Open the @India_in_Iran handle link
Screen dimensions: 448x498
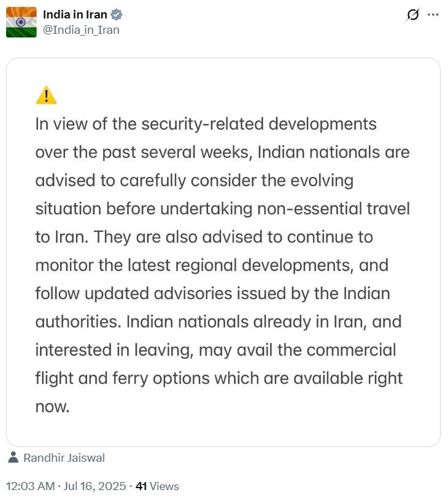coord(81,29)
